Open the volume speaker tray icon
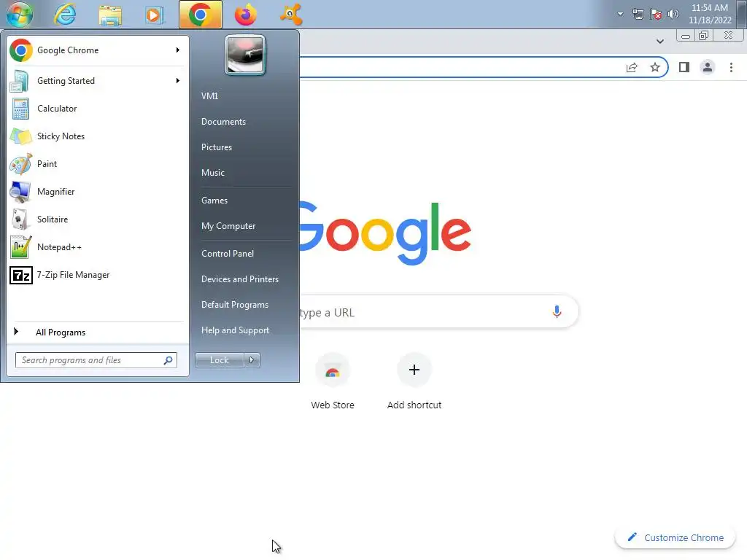 coord(673,14)
